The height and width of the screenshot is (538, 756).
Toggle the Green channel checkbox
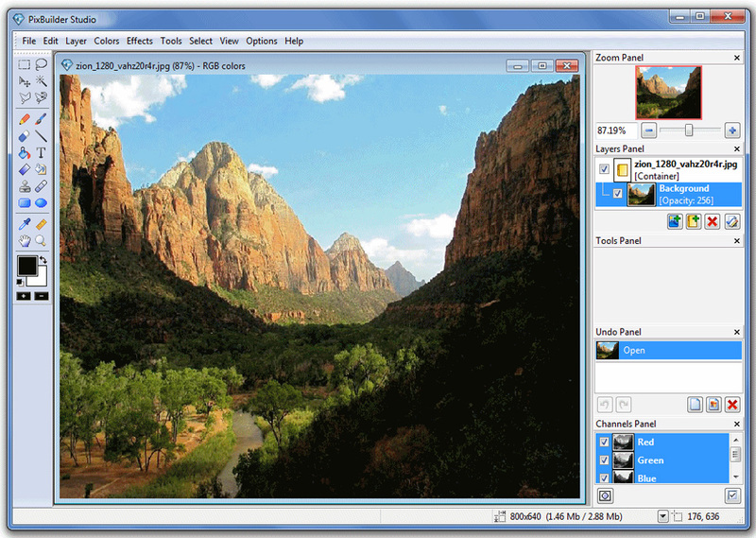[604, 460]
